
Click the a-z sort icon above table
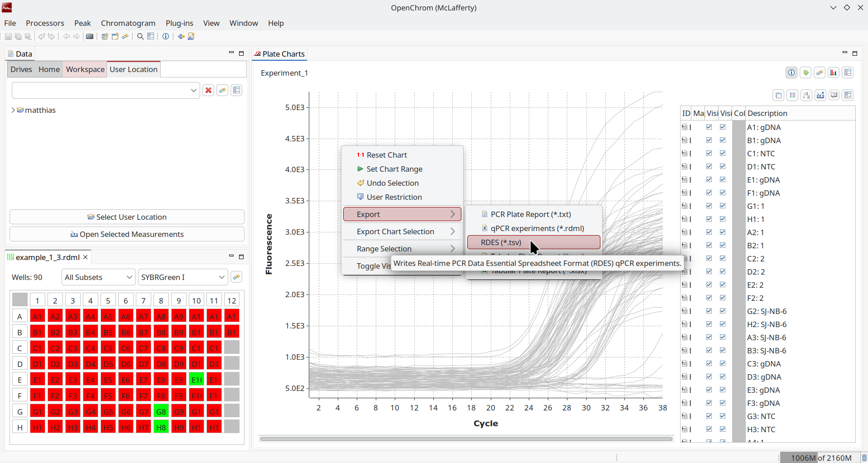coord(806,95)
